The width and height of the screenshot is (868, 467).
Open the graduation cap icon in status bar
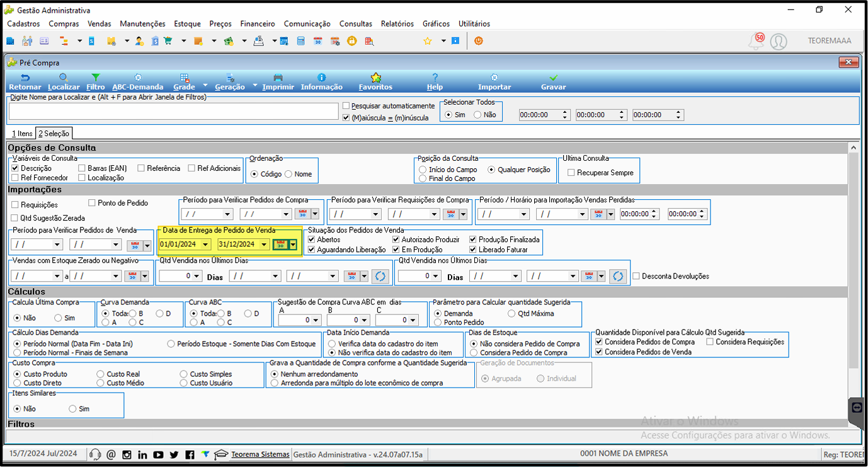tap(221, 454)
